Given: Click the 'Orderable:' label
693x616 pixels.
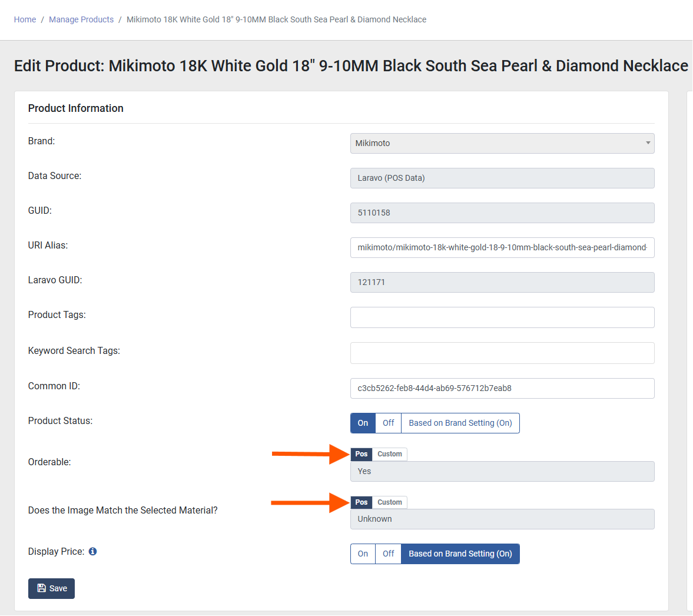Looking at the screenshot, I should pyautogui.click(x=49, y=462).
